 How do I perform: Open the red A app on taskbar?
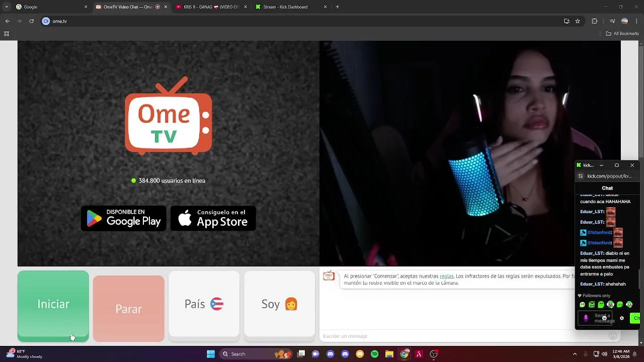419,354
